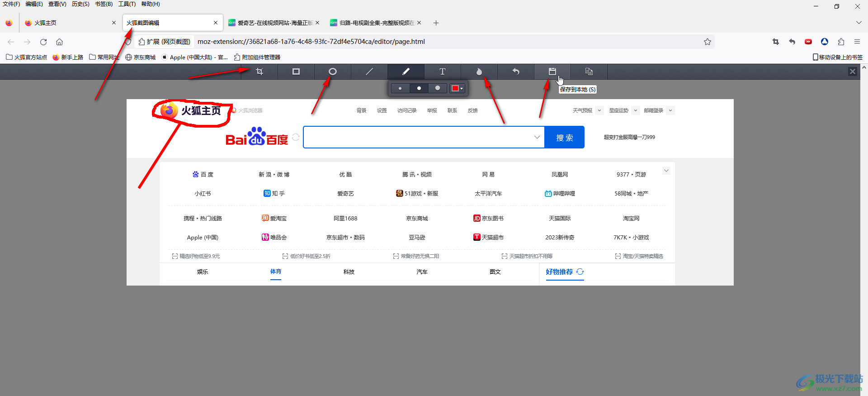868x396 pixels.
Task: Open the Firefox application menu
Action: pyautogui.click(x=857, y=42)
